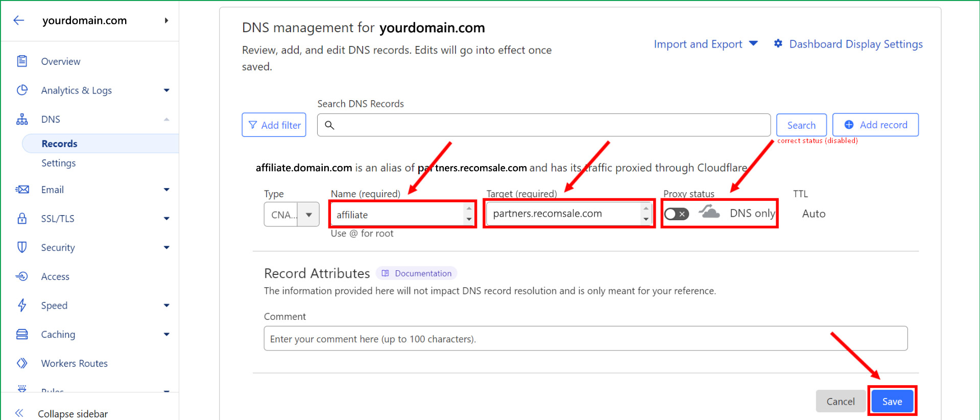This screenshot has width=980, height=420.
Task: Click the Analytics & Logs chart icon
Action: [22, 90]
